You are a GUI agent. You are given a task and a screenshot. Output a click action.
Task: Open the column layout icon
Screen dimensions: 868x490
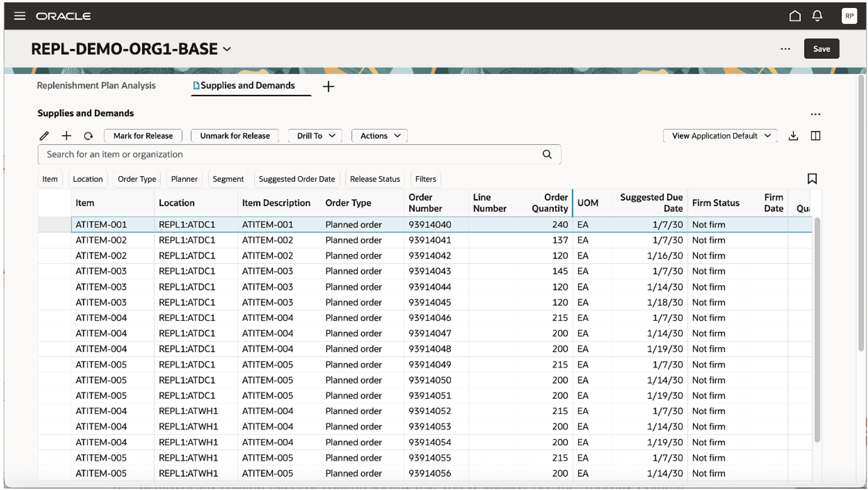(x=815, y=136)
